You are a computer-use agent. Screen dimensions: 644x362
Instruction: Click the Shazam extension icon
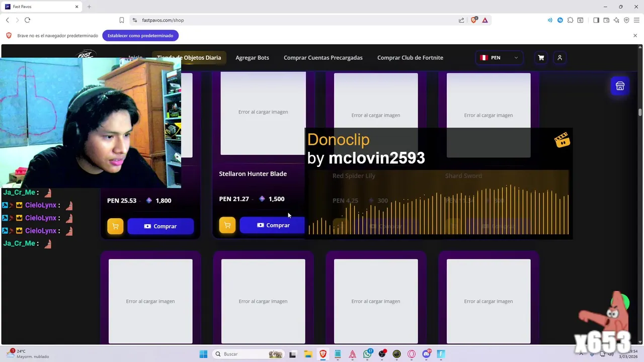point(560,20)
